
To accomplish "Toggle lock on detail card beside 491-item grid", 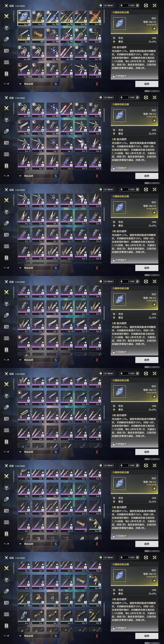I will [154, 28].
